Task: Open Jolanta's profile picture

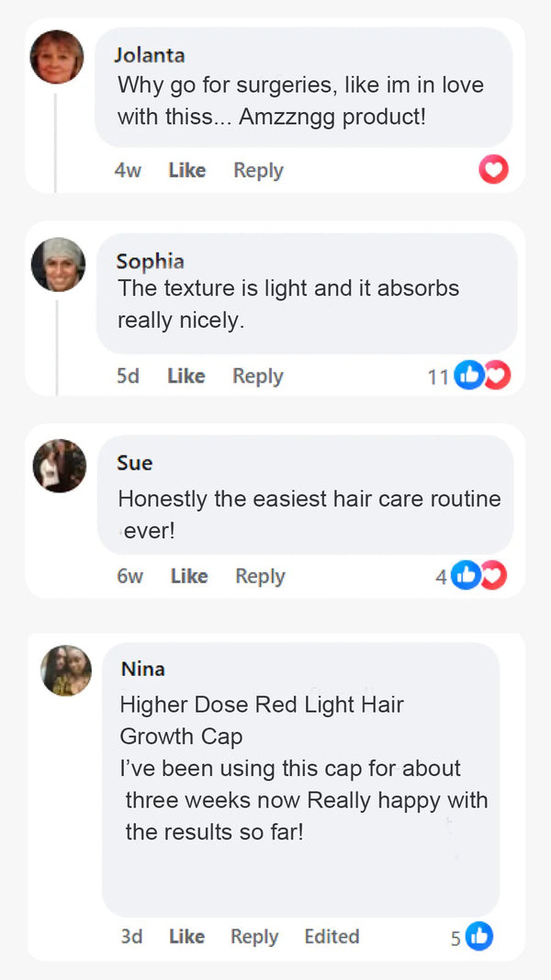Action: (x=57, y=57)
